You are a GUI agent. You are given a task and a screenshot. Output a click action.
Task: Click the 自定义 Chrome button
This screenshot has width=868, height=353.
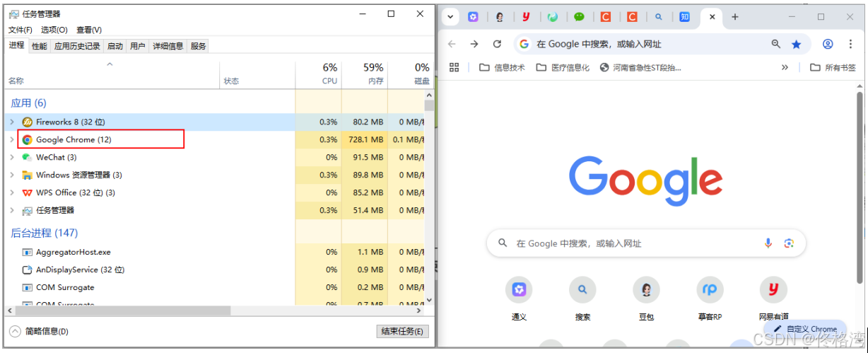[x=805, y=329]
